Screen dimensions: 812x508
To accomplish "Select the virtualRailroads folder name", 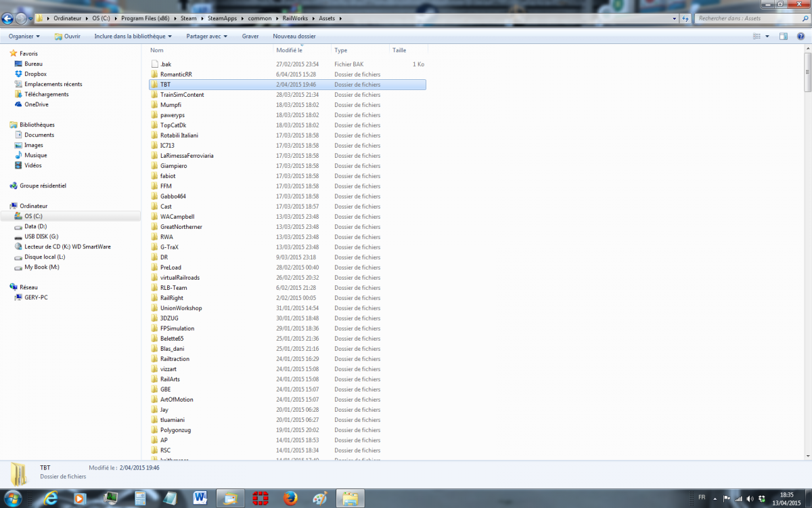I will tap(180, 278).
